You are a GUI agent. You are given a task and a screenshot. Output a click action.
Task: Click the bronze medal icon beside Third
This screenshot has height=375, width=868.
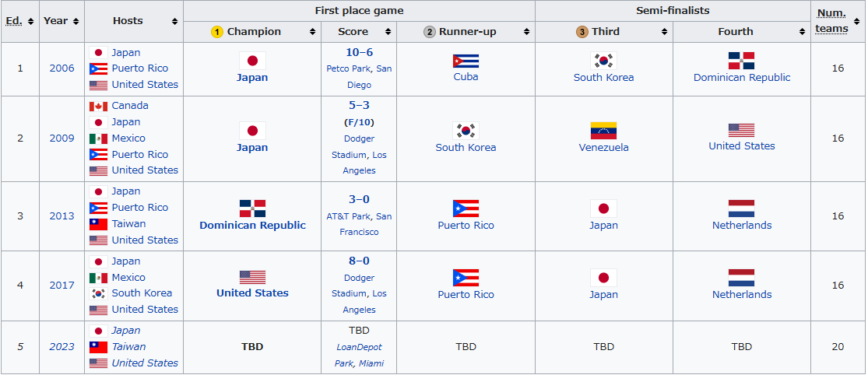[582, 32]
